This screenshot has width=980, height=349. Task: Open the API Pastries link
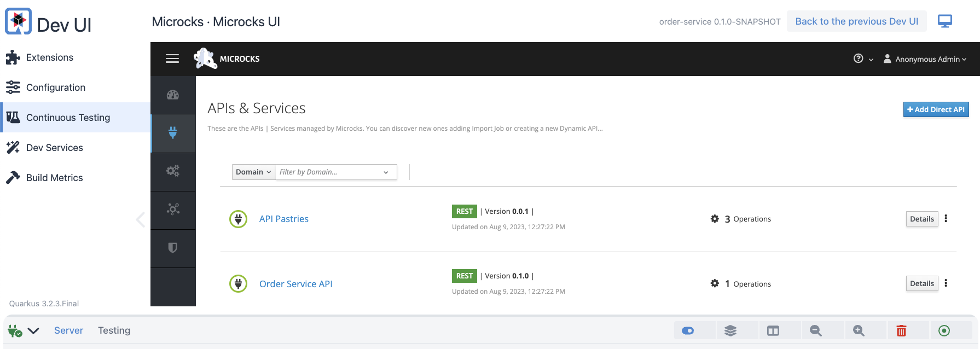(284, 219)
